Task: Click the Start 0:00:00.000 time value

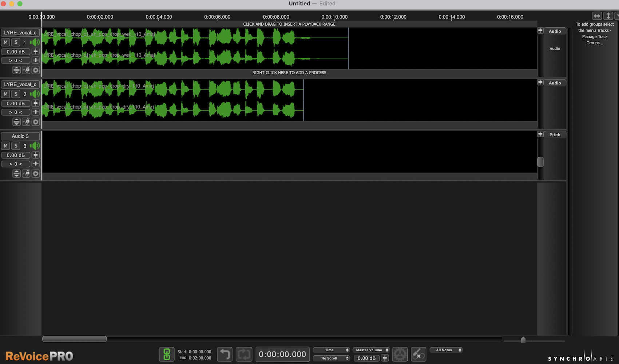Action: (x=200, y=352)
